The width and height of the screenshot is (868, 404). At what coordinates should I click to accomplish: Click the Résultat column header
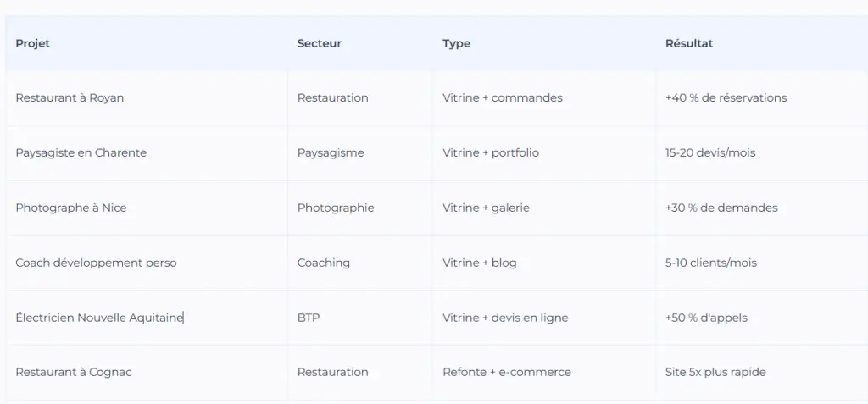[688, 43]
